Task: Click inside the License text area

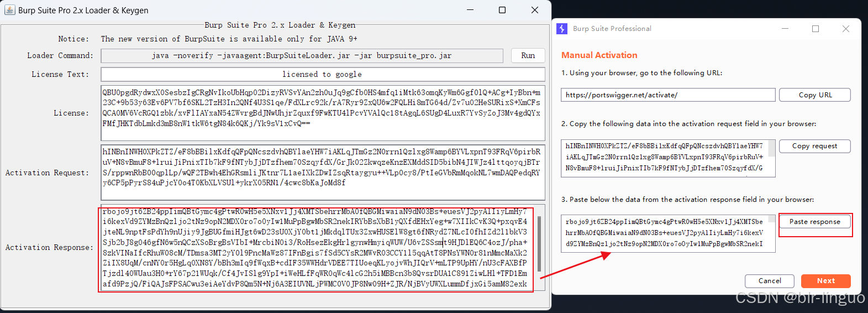Action: (x=323, y=113)
